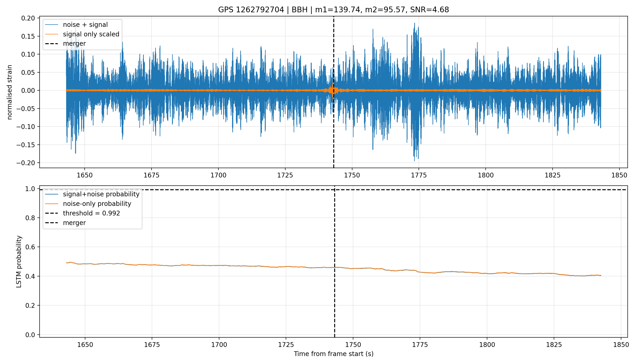Click 'signal+noise probability' legend entry

coord(101,194)
